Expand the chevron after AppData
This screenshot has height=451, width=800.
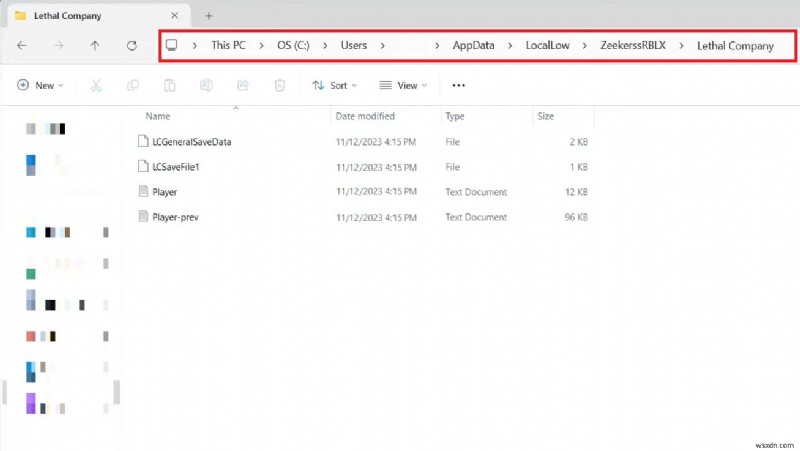(x=510, y=45)
